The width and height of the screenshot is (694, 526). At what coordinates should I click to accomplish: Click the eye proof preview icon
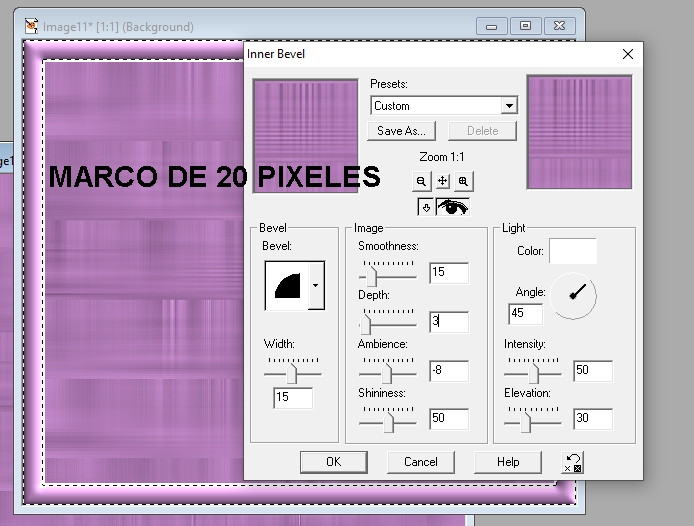(x=453, y=207)
